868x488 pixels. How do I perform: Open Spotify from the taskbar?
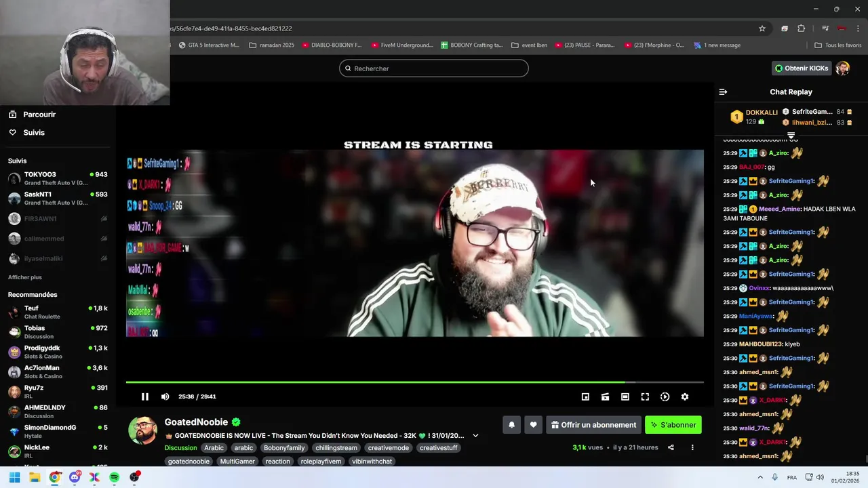115,478
